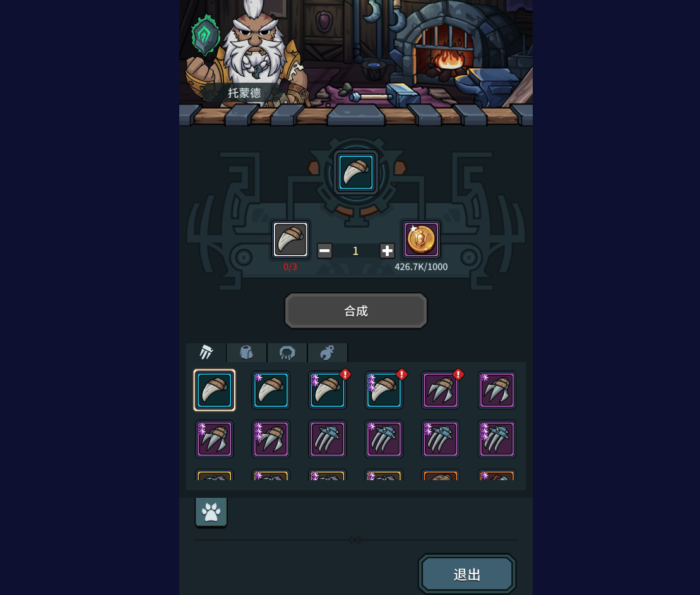Pick two-star blue fang with red alert
This screenshot has width=700, height=595.
[327, 390]
